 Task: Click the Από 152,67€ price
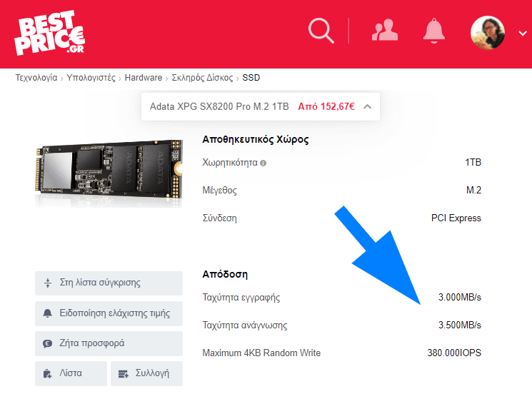(x=326, y=106)
